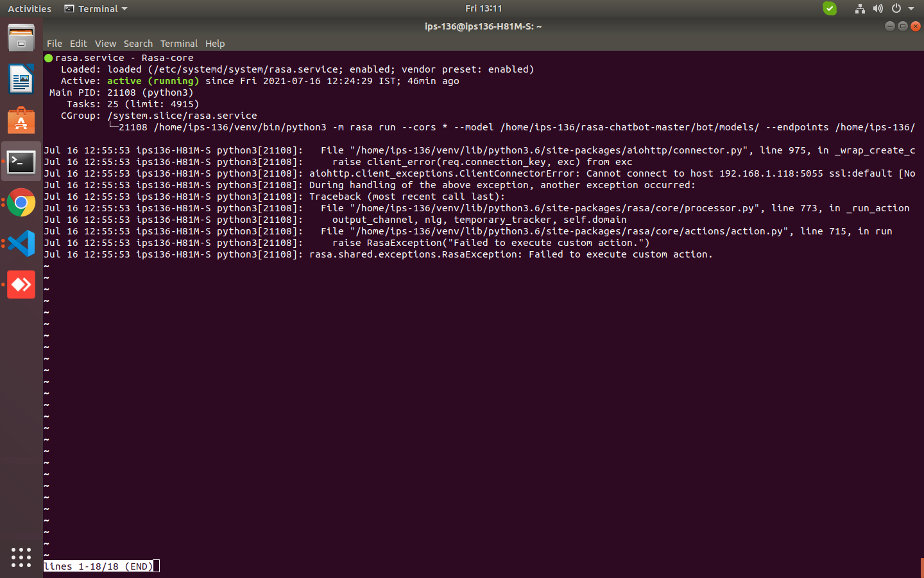The width and height of the screenshot is (924, 578).
Task: Open the volume indicator in top bar
Action: pyautogui.click(x=878, y=8)
